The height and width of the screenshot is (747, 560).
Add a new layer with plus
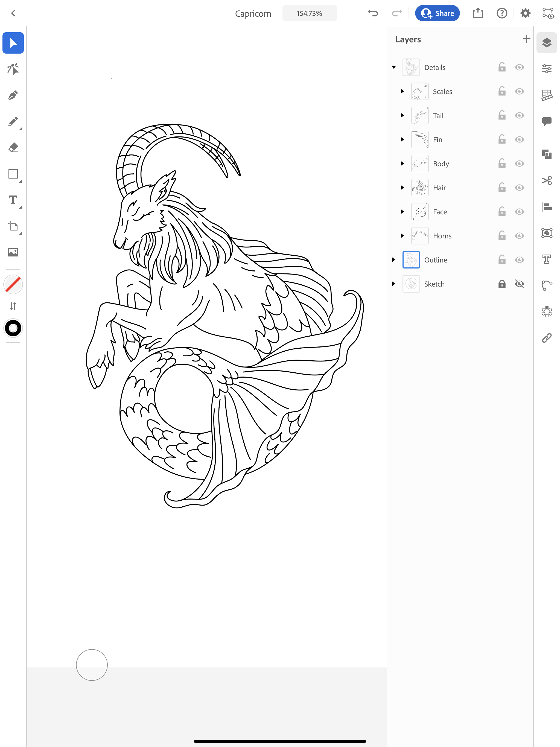click(526, 39)
